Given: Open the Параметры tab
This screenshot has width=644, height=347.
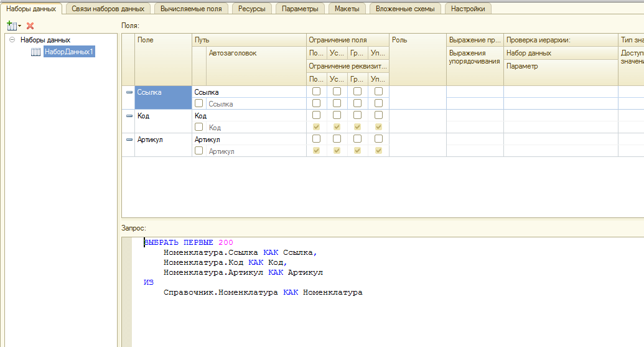Looking at the screenshot, I should (x=300, y=9).
